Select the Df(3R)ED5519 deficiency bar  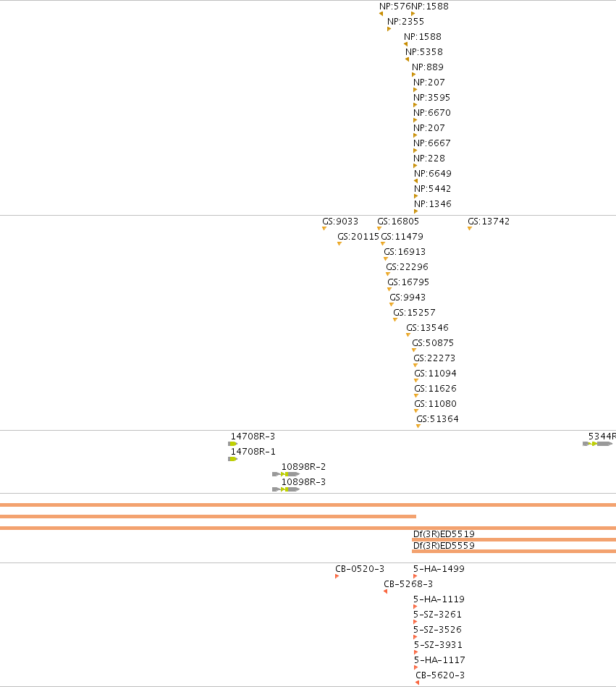[x=514, y=539]
